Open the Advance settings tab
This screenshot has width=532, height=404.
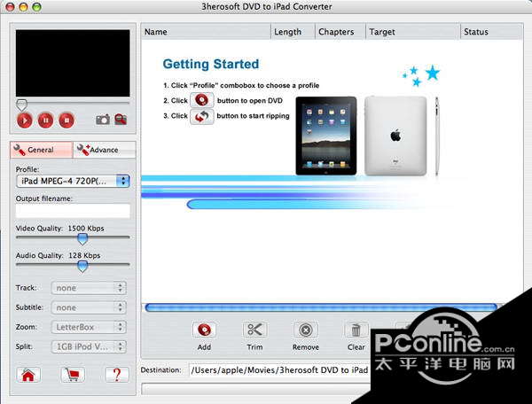(x=104, y=150)
